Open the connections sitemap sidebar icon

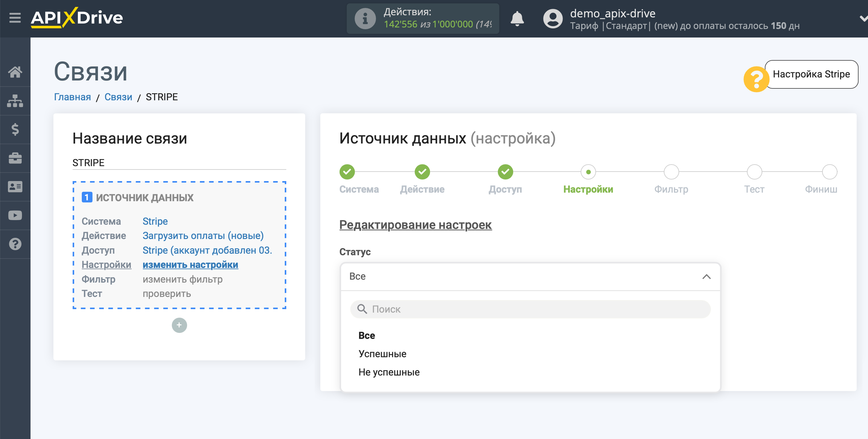[x=15, y=101]
